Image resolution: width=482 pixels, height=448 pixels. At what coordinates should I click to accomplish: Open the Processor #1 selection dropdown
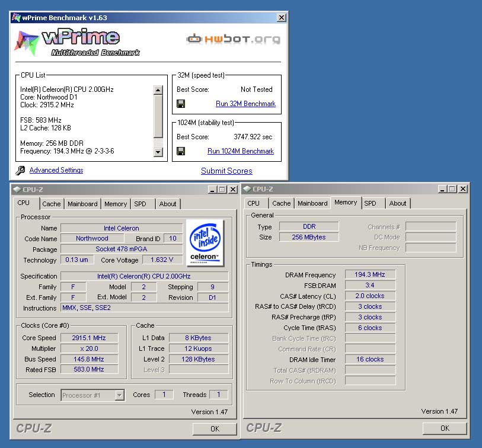[x=120, y=395]
